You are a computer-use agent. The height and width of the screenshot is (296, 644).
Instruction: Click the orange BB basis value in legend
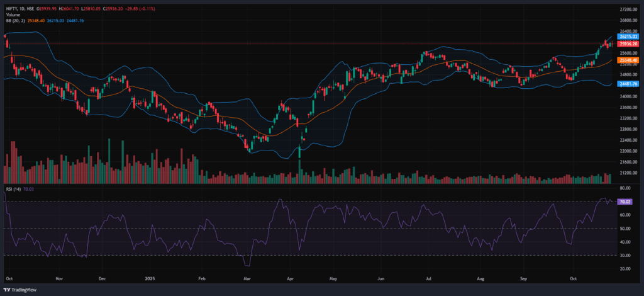34,21
